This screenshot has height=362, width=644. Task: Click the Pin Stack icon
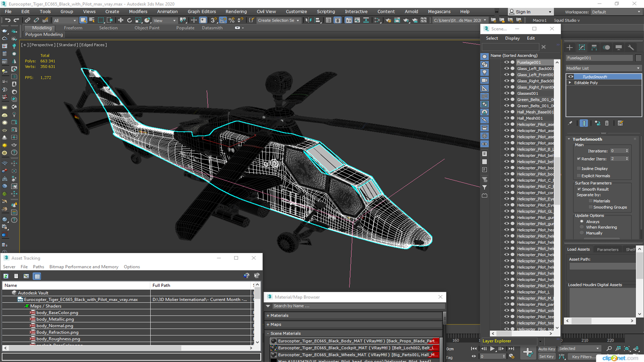(570, 123)
